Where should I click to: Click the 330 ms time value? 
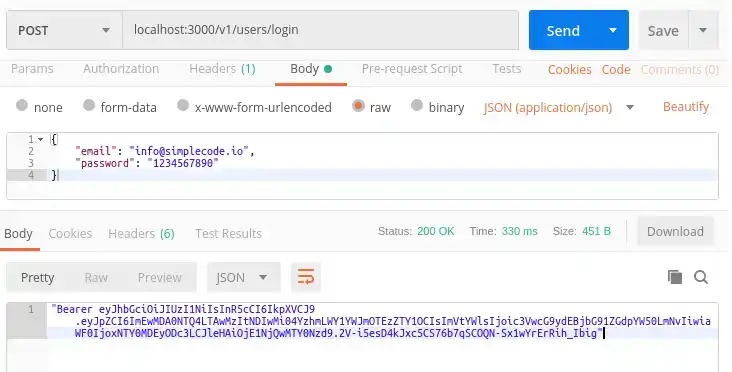(520, 232)
